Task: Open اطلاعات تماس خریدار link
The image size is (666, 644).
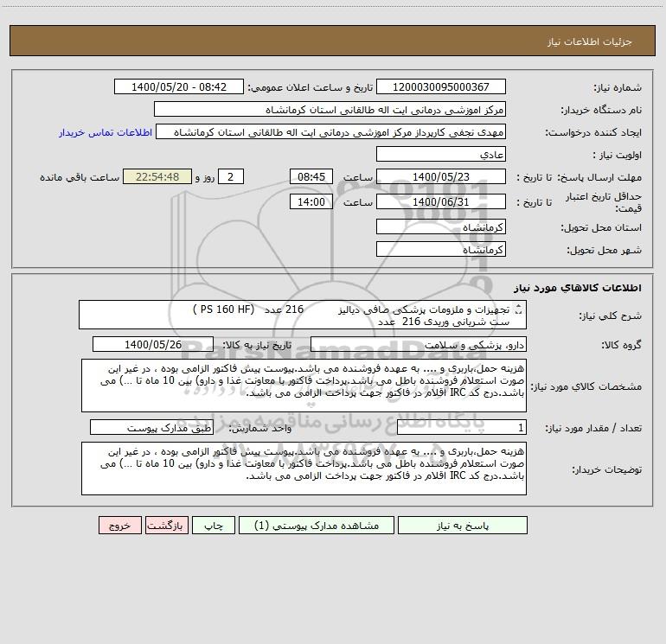Action: pos(106,132)
